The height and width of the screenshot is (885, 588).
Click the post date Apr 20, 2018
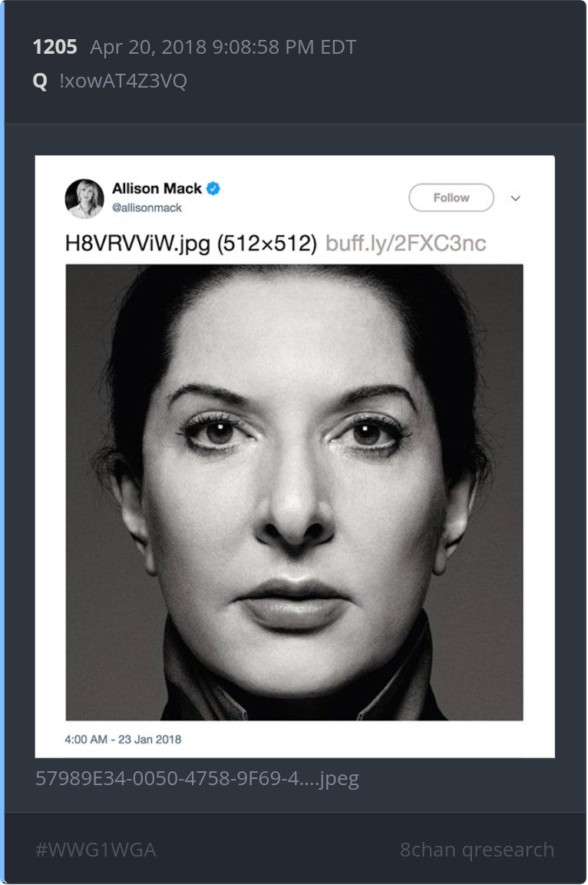point(148,47)
